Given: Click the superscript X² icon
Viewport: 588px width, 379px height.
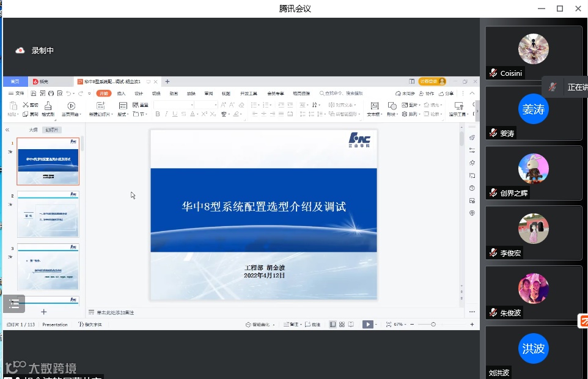Looking at the screenshot, I should [x=204, y=114].
